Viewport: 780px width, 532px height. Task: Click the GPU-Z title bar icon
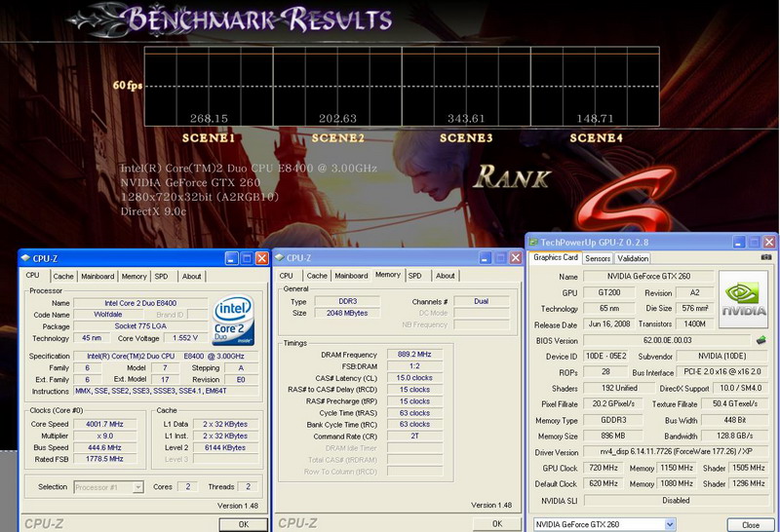click(533, 243)
